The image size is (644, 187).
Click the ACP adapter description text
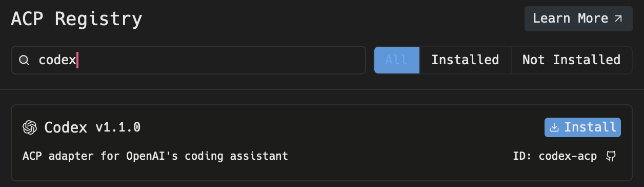pos(155,156)
